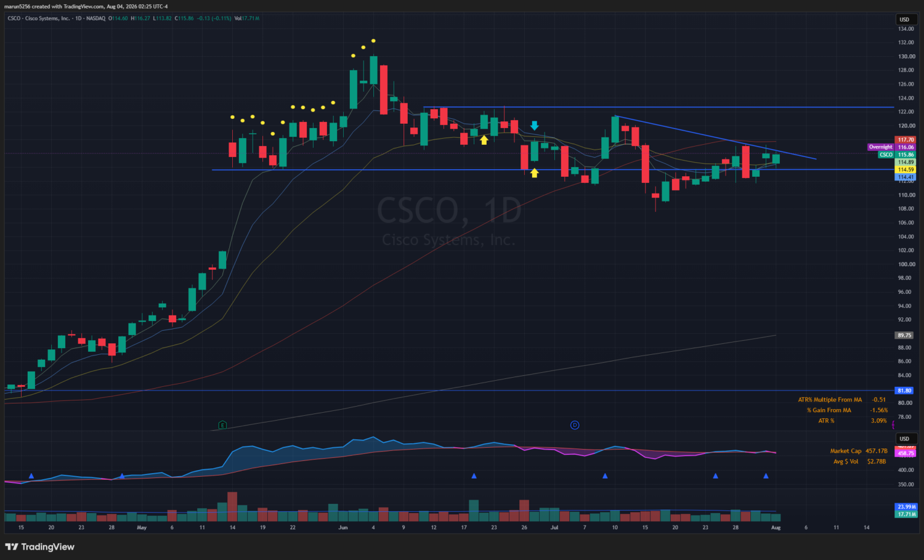Click the "marun5256 created with TradingView.com" caption
Viewport: 924px width, 560px height.
point(54,6)
